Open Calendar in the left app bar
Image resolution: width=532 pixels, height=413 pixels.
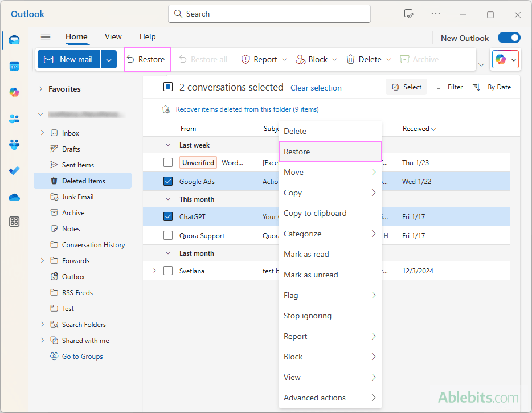(x=14, y=66)
